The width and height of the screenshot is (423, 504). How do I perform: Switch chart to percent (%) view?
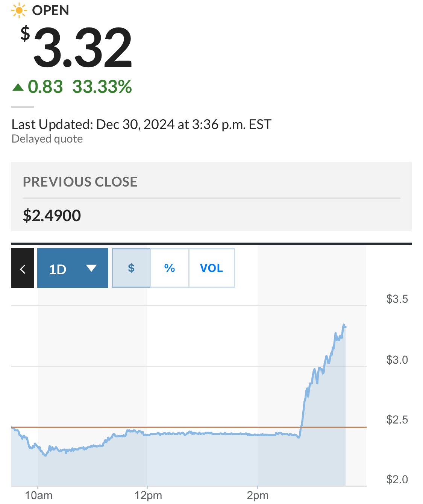click(170, 268)
